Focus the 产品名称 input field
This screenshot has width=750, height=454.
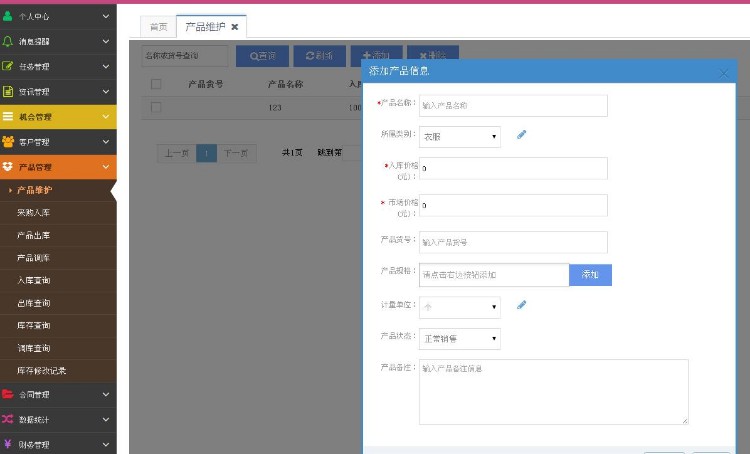tap(513, 106)
